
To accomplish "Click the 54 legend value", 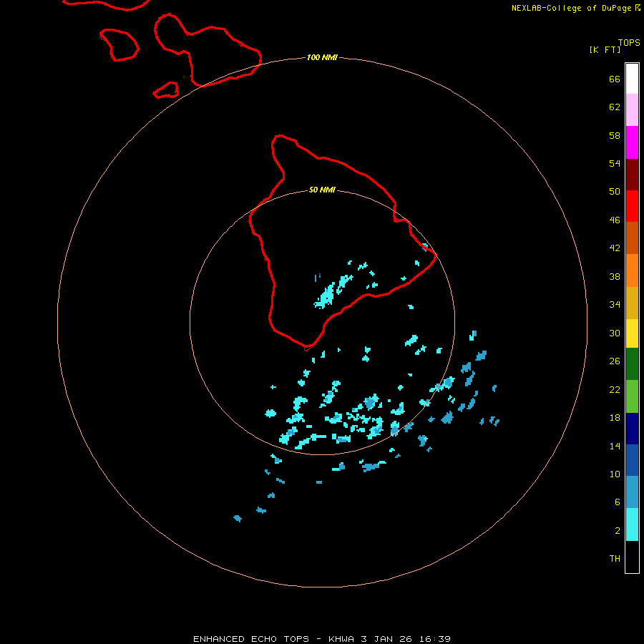I will 615,163.
